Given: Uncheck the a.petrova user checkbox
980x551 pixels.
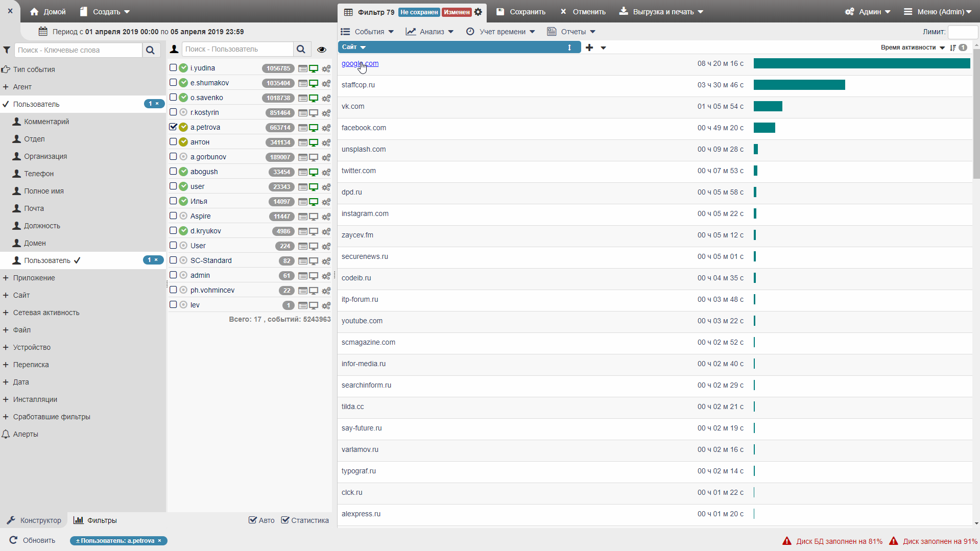Looking at the screenshot, I should pos(173,127).
